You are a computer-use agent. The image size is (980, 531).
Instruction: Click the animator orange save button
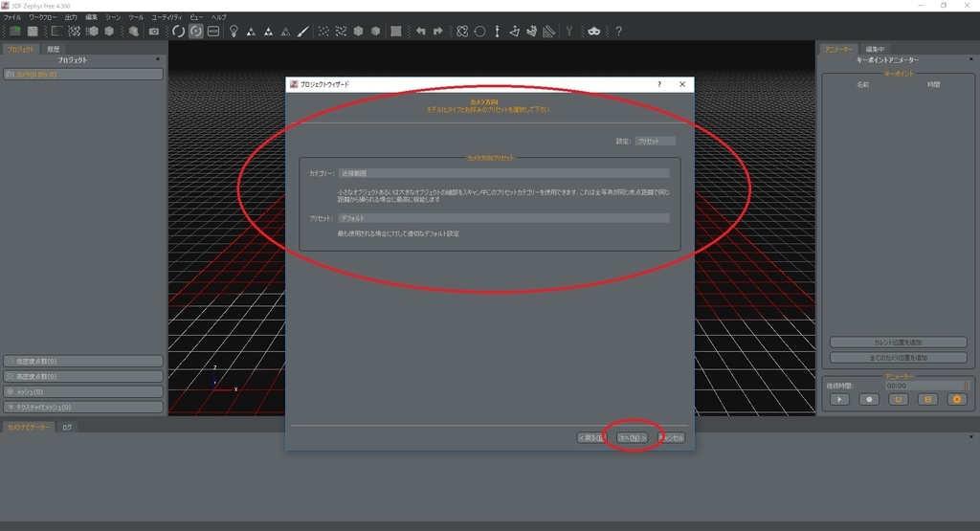click(x=927, y=399)
